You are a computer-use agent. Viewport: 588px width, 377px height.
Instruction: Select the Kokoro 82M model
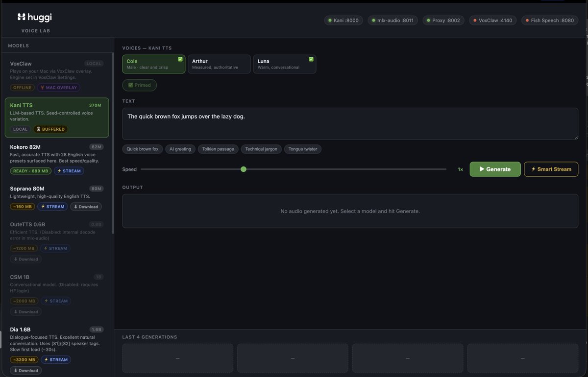[57, 159]
